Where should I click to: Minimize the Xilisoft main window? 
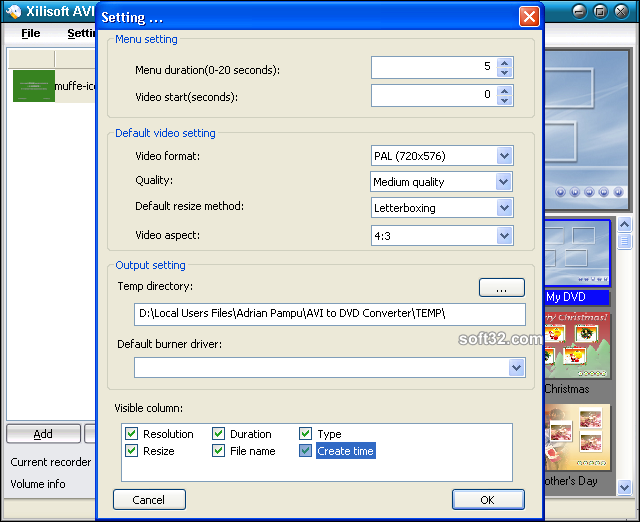coord(579,11)
